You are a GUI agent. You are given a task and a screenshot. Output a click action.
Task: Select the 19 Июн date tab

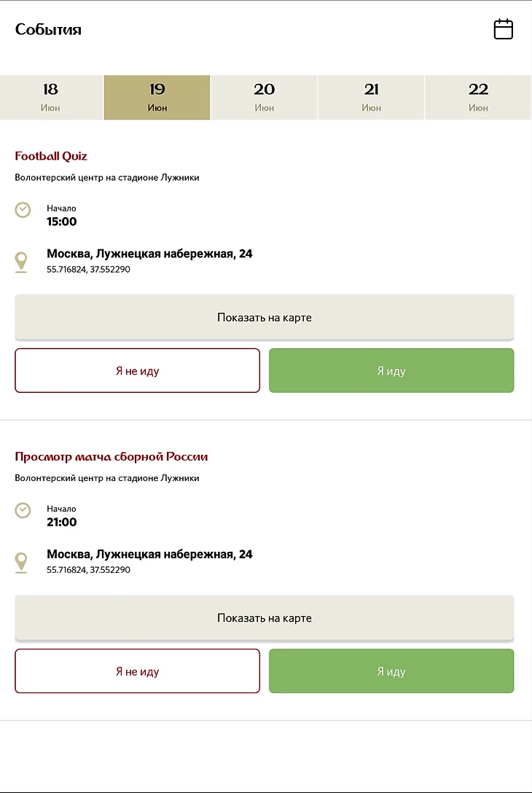(x=157, y=97)
